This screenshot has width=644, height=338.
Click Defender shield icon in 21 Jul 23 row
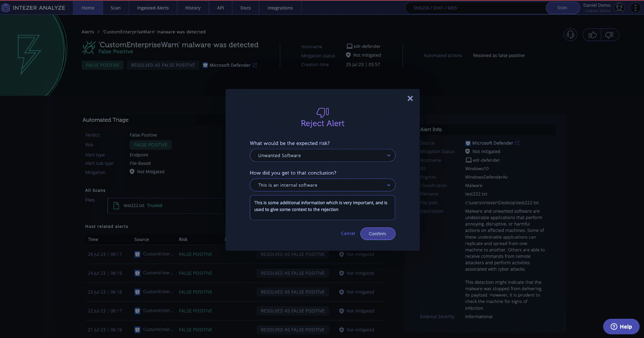pos(137,330)
